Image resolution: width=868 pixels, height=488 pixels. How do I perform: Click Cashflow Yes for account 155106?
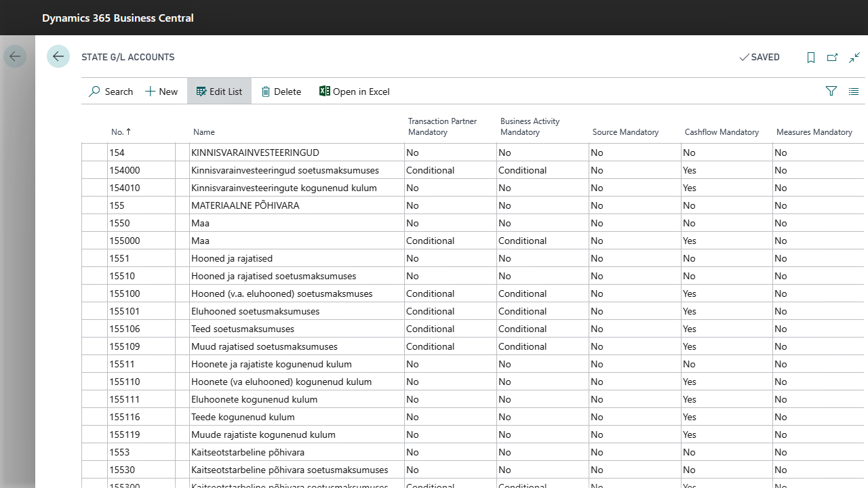tap(727, 329)
